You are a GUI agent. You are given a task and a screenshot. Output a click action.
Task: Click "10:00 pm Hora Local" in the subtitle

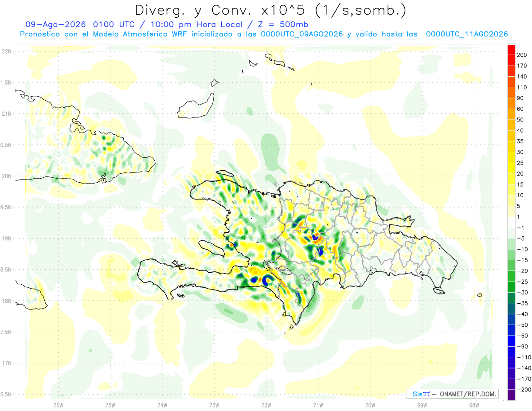coord(199,24)
